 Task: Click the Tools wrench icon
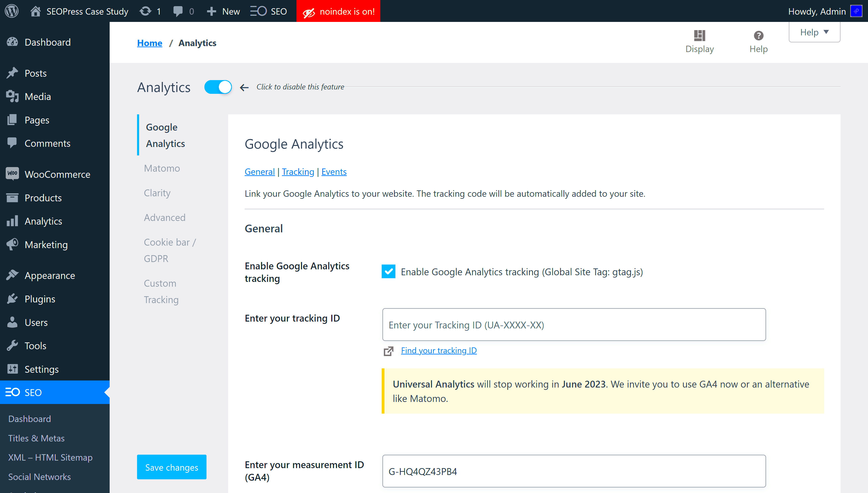(x=12, y=345)
